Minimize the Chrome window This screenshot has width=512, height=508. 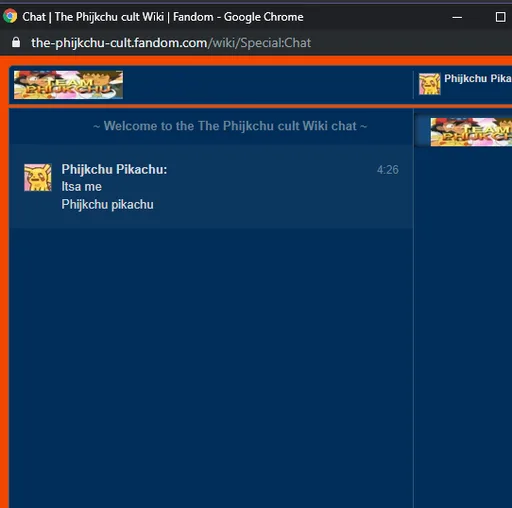click(x=457, y=17)
